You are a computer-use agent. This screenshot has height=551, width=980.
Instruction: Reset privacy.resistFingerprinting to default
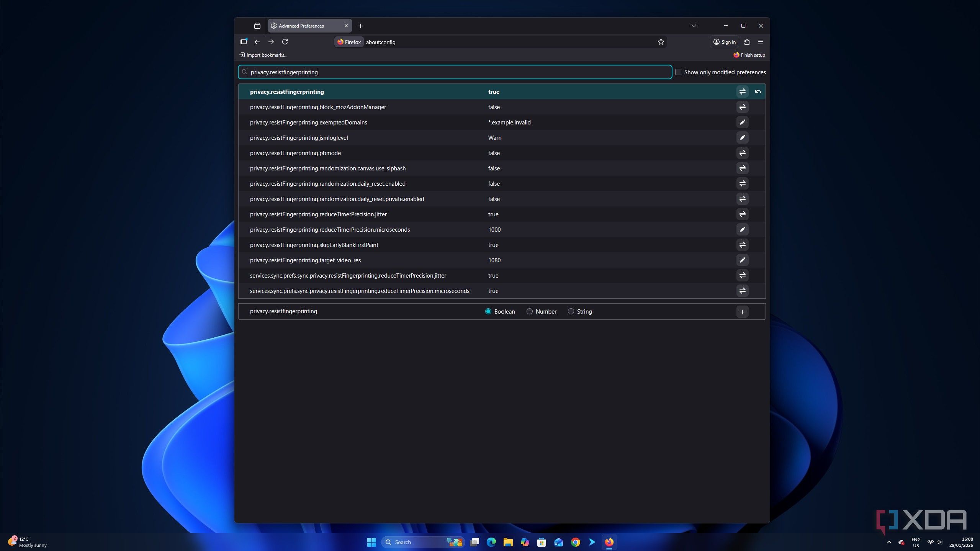tap(757, 92)
